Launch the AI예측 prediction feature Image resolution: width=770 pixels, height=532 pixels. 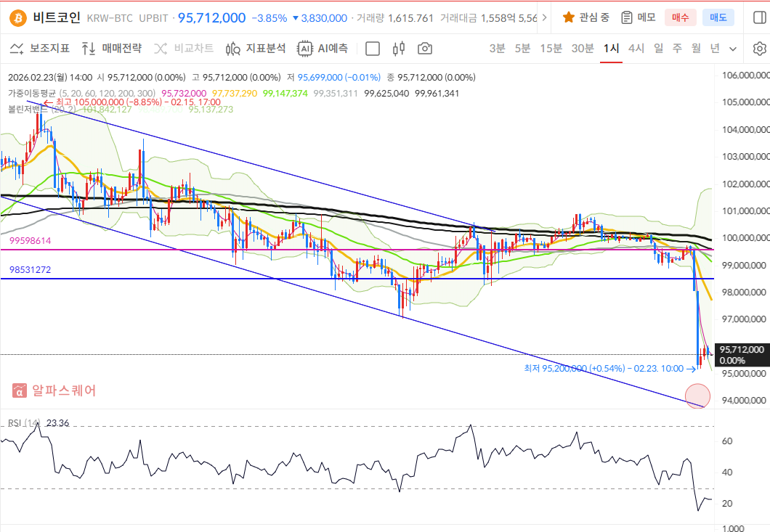pyautogui.click(x=323, y=49)
